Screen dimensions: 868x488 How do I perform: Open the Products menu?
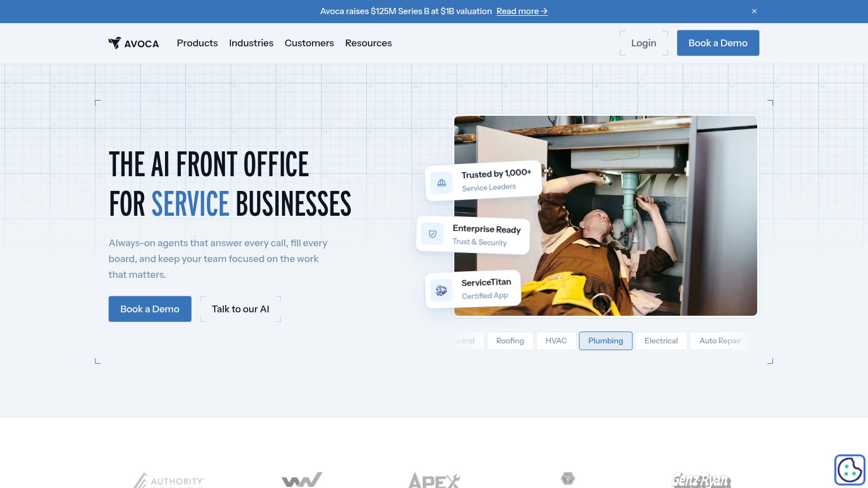pyautogui.click(x=197, y=43)
